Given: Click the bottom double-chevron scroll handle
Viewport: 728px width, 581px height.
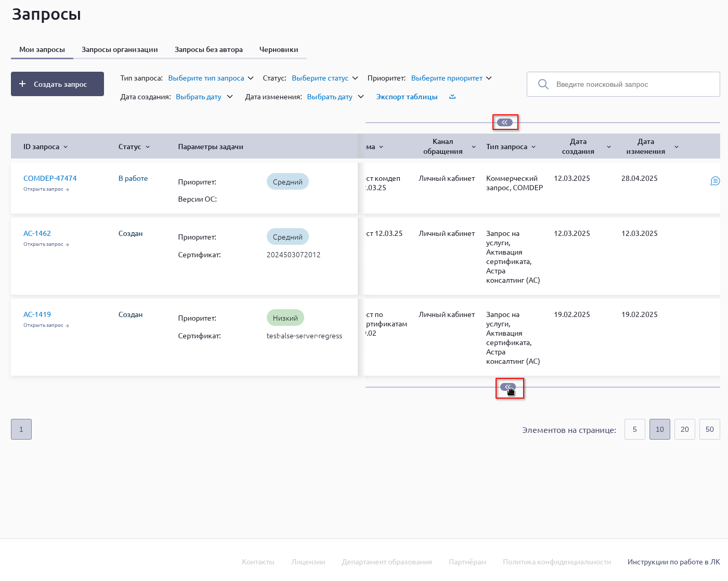Looking at the screenshot, I should click(508, 387).
